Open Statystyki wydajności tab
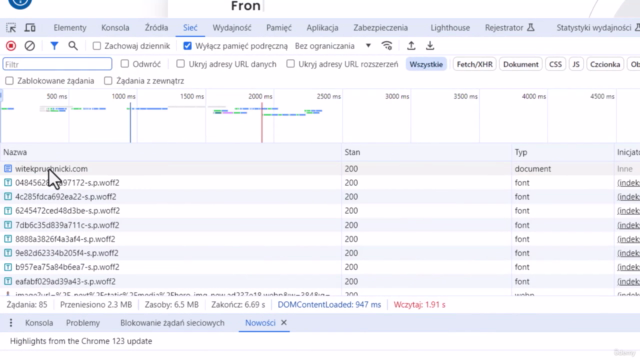The height and width of the screenshot is (360, 640). [x=598, y=28]
